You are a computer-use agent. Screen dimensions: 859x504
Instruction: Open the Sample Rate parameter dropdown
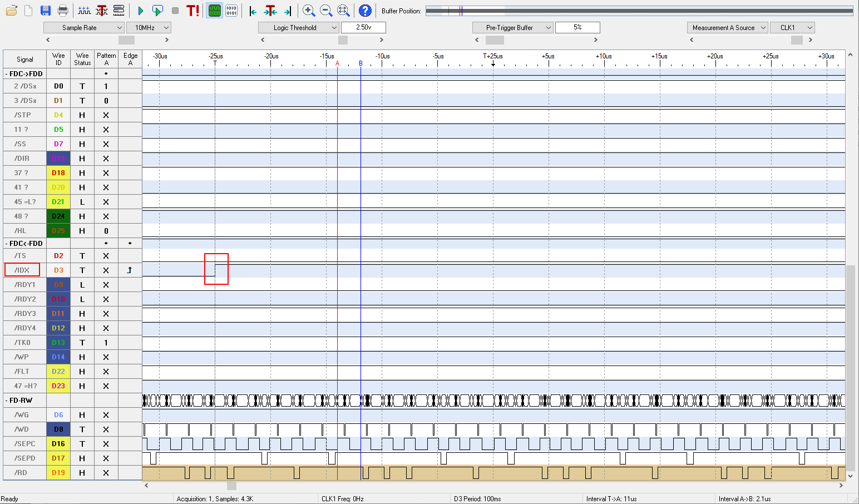(x=83, y=27)
